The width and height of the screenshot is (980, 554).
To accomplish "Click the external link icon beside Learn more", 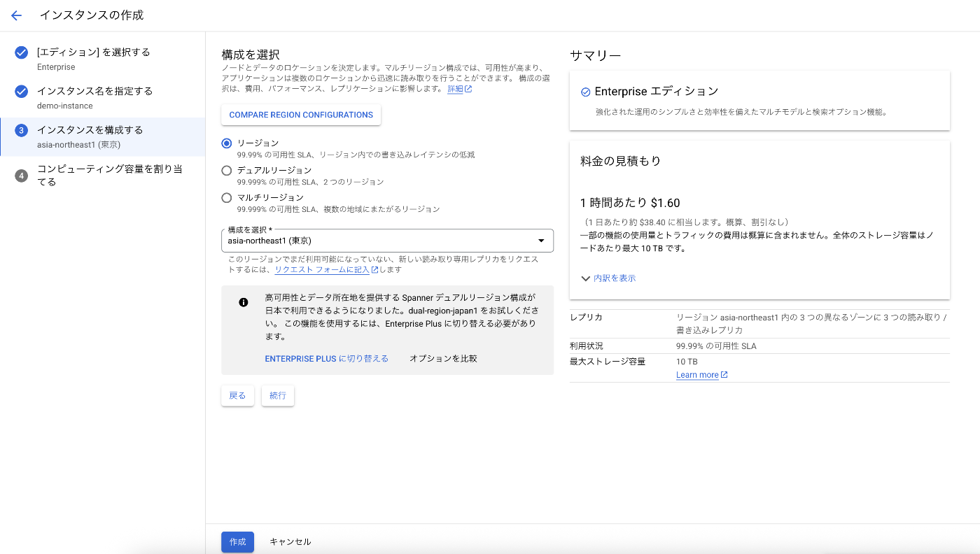I will click(724, 375).
